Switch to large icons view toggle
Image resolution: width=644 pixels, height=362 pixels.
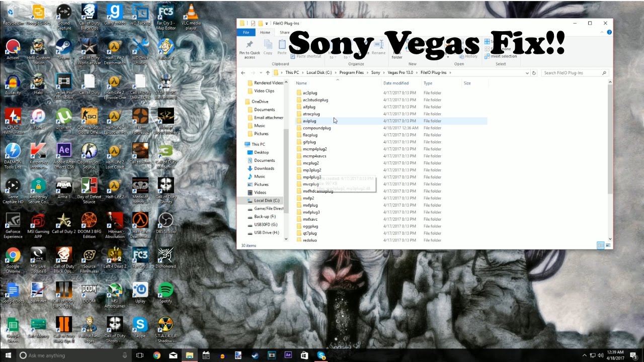coord(608,245)
